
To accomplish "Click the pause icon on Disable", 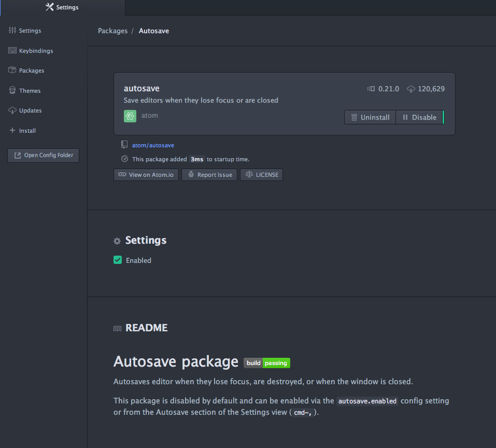I will [405, 117].
